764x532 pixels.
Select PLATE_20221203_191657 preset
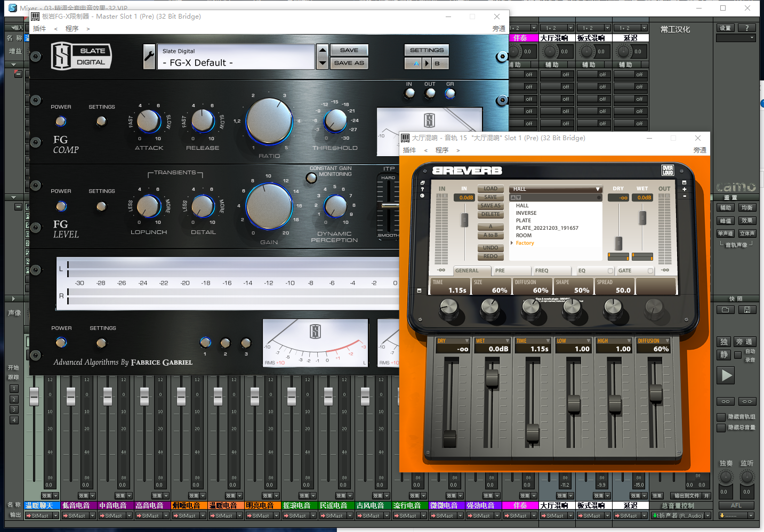tap(547, 228)
